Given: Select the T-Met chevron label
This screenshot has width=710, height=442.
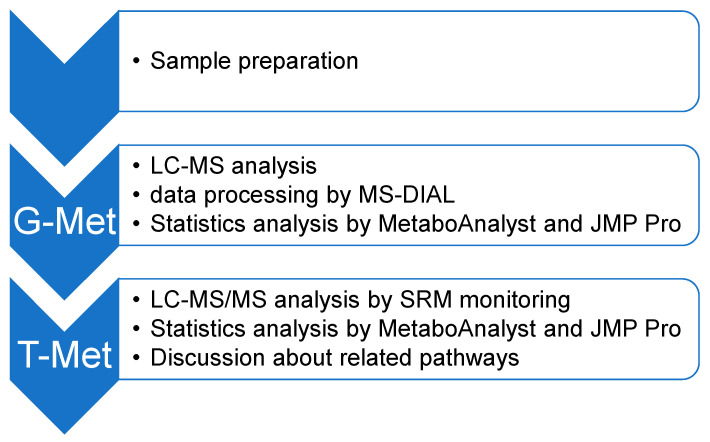Looking at the screenshot, I should click(65, 355).
